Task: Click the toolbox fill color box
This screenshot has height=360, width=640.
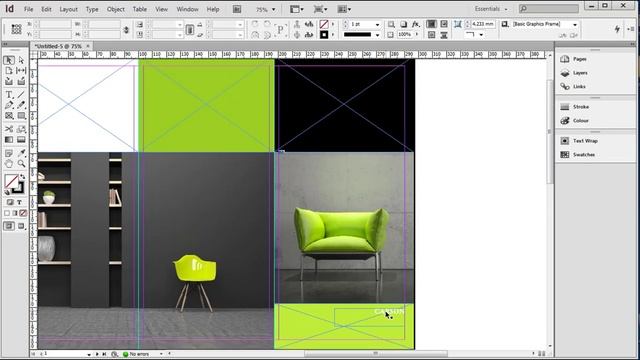Action: pos(11,181)
